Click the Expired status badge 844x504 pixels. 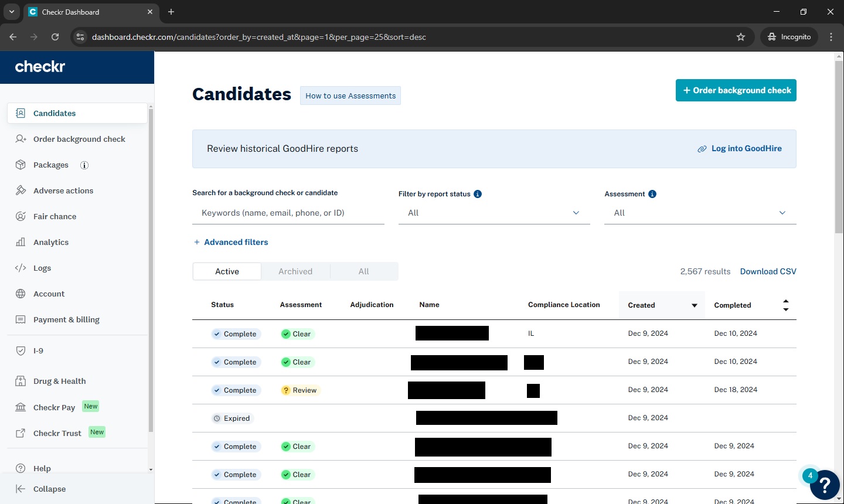tap(232, 418)
